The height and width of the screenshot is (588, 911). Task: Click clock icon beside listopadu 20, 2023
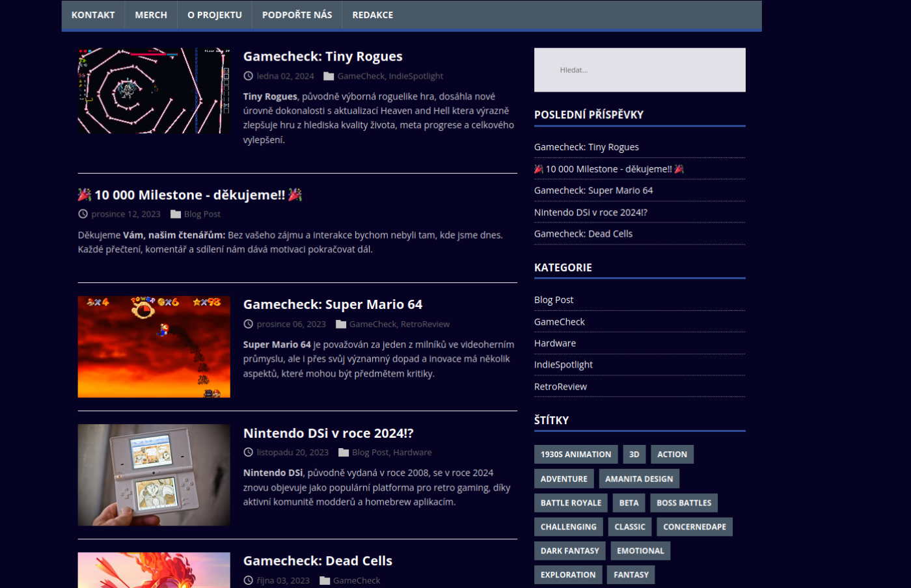(x=248, y=452)
